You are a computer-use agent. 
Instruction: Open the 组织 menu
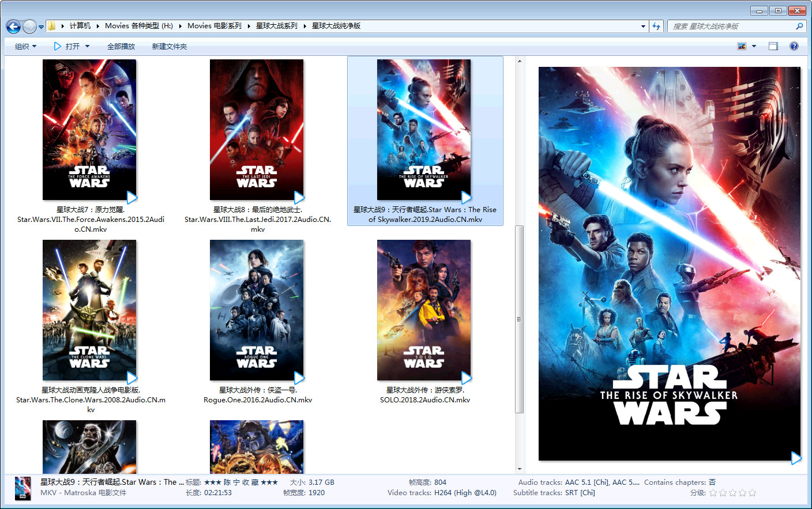(25, 46)
